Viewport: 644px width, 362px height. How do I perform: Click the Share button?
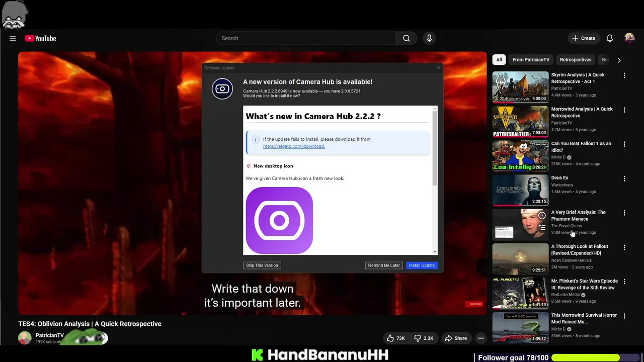[455, 338]
